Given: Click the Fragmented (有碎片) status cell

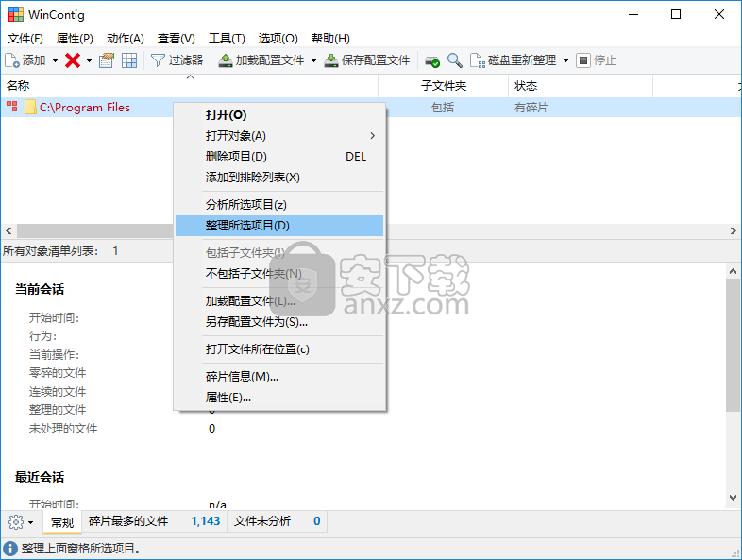Looking at the screenshot, I should pos(531,108).
